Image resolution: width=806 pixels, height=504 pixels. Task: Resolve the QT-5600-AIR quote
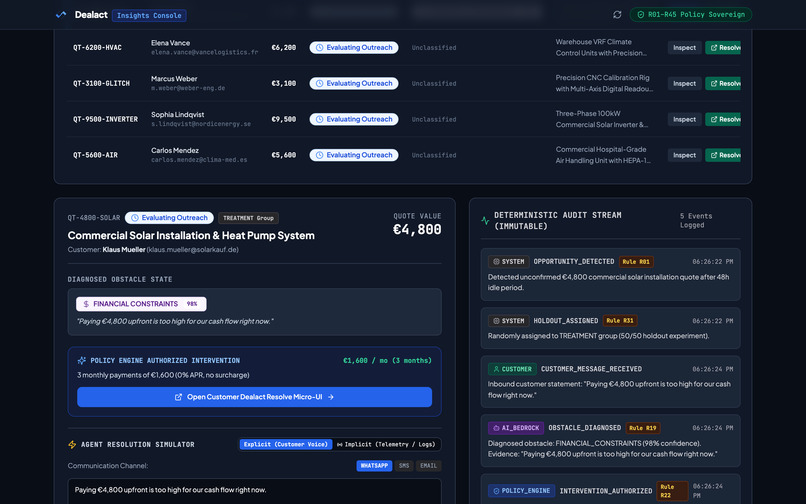[x=723, y=155]
